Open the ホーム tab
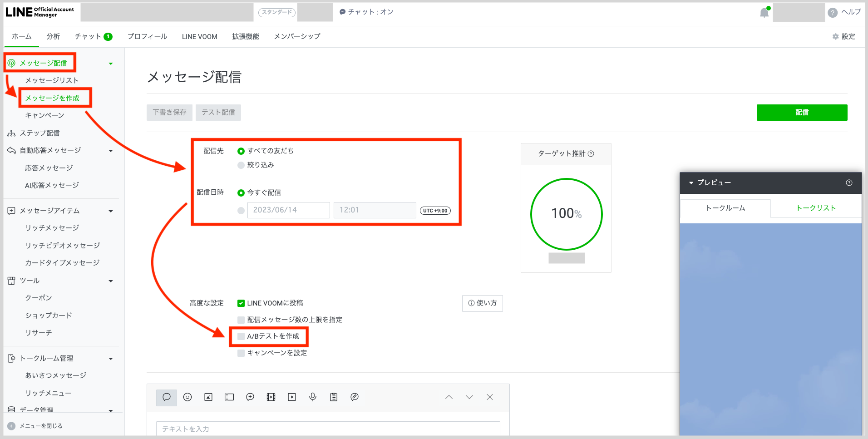Viewport: 868px width, 439px height. (22, 36)
